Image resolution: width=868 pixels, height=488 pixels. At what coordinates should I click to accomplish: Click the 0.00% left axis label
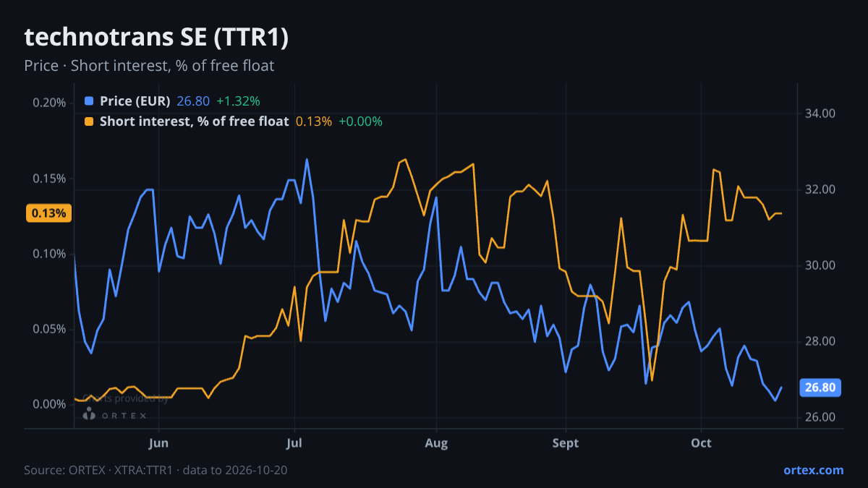pos(49,404)
